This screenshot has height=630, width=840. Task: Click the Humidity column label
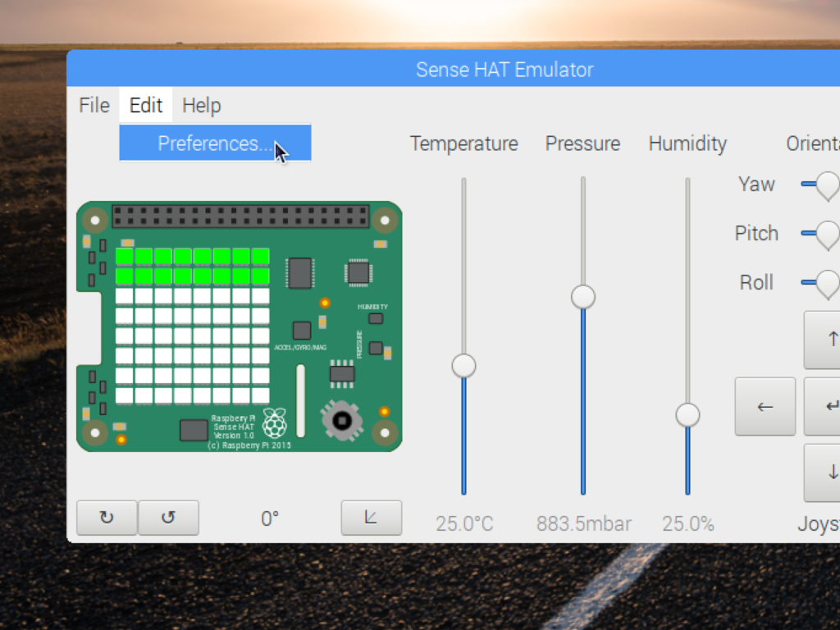(688, 144)
